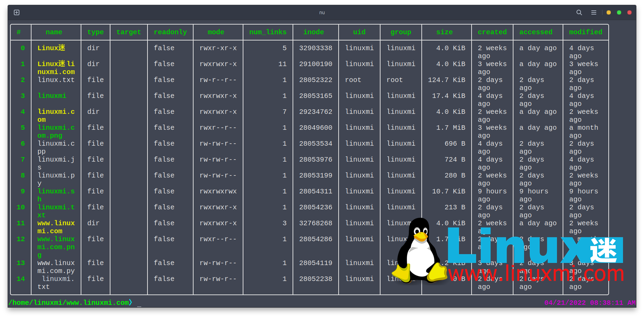644x318 pixels.
Task: Open the hamburger menu in the title bar
Action: click(x=594, y=12)
